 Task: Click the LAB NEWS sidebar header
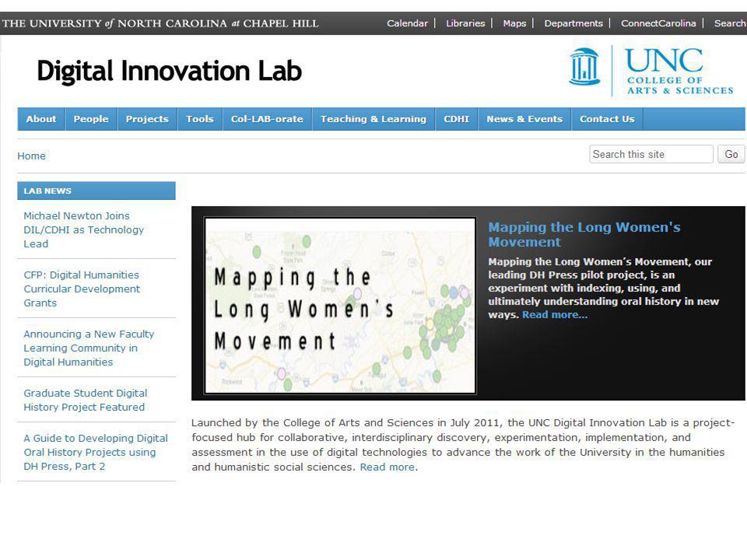pyautogui.click(x=96, y=191)
